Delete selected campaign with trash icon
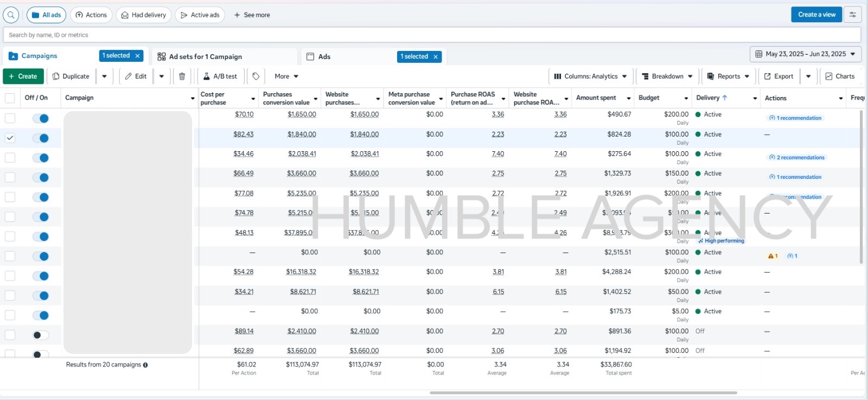Screen dimensions: 868x400 tap(182, 76)
